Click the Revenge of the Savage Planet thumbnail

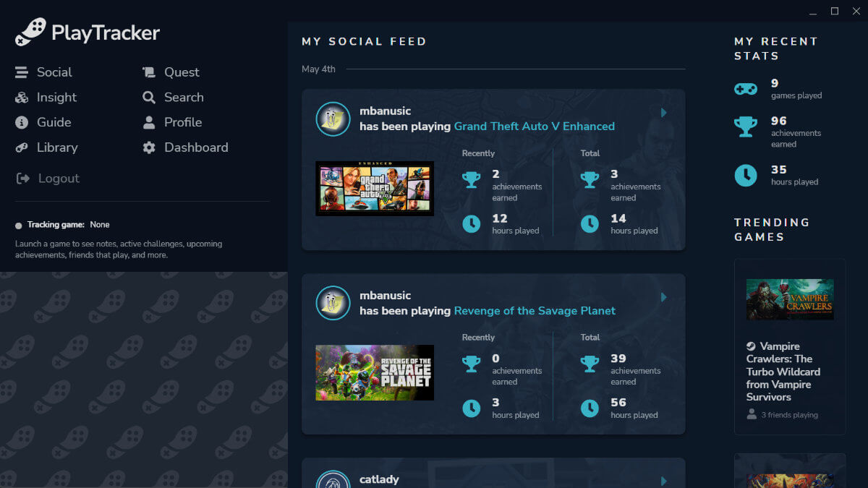tap(375, 372)
